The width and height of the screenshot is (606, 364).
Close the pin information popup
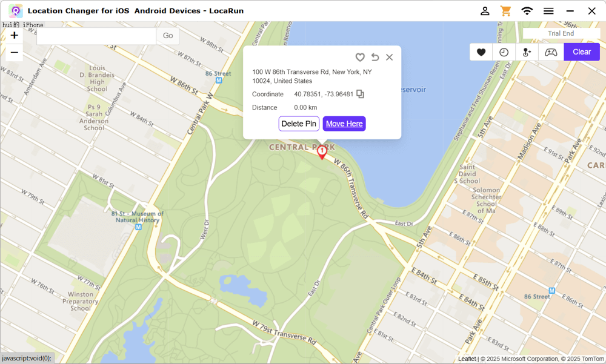pos(390,57)
